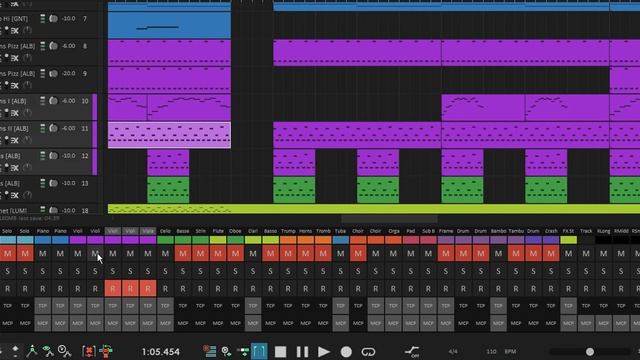Solo the Sub B track
Image resolution: width=640 pixels, height=360 pixels.
pos(428,271)
